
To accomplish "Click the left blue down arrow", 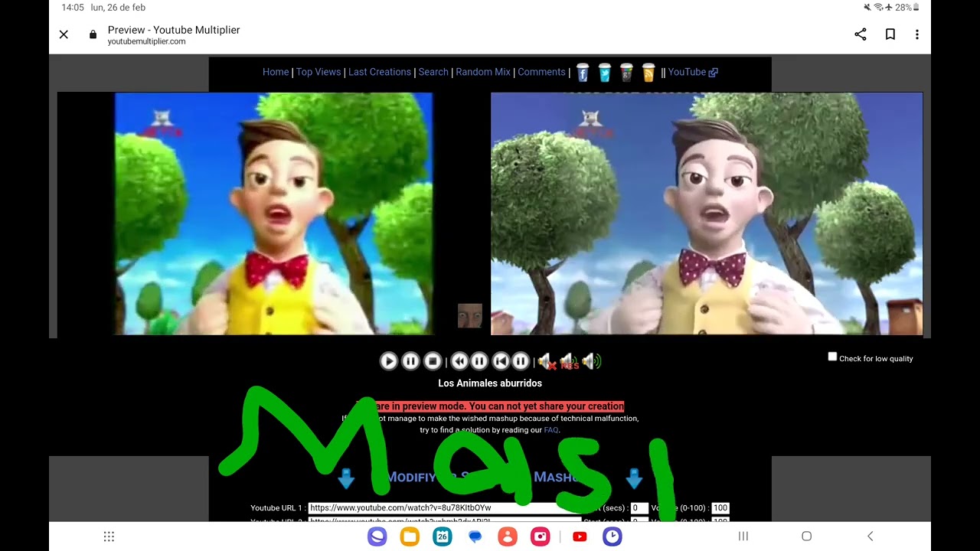I will (x=346, y=479).
